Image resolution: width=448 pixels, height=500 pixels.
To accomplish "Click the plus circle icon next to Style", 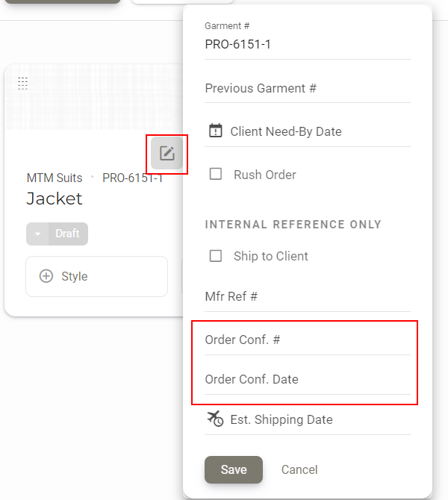I will [x=46, y=276].
